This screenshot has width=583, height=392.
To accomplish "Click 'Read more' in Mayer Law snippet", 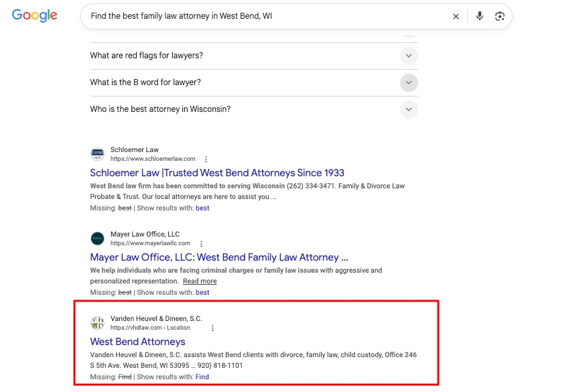I will coord(200,281).
